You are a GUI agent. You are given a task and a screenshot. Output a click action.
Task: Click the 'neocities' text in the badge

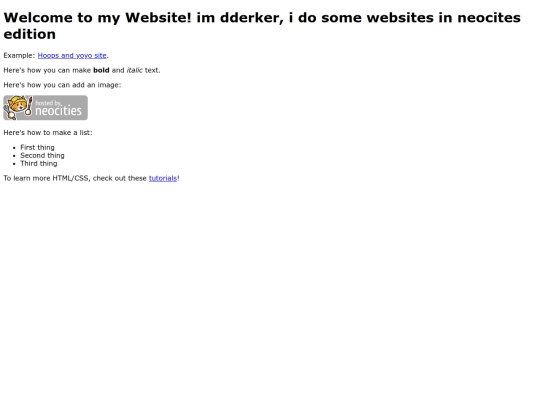coord(58,111)
